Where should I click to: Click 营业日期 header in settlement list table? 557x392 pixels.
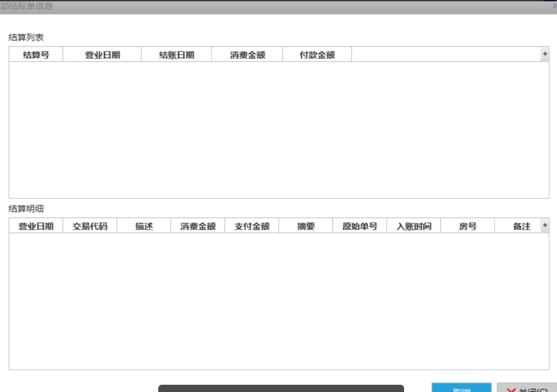[x=102, y=55]
